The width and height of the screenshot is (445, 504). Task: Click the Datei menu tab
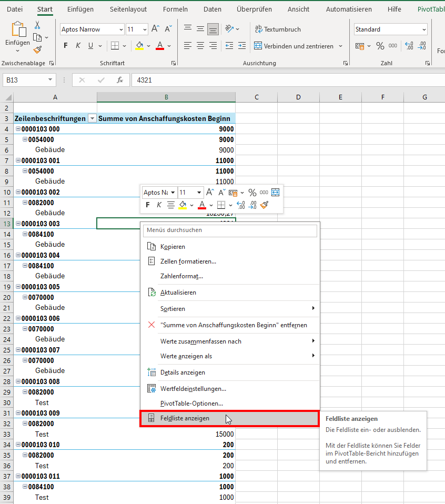pyautogui.click(x=15, y=9)
